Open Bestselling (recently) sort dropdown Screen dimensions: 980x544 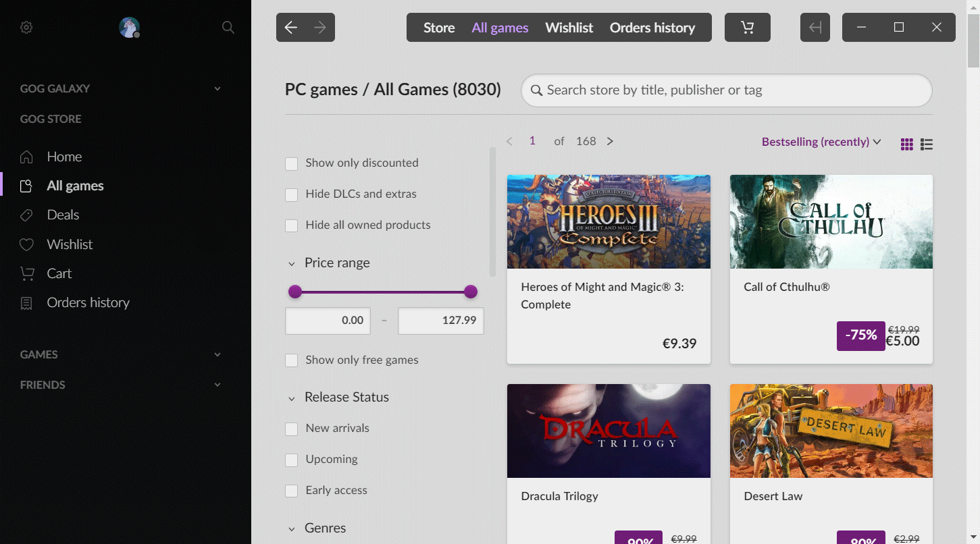tap(821, 142)
